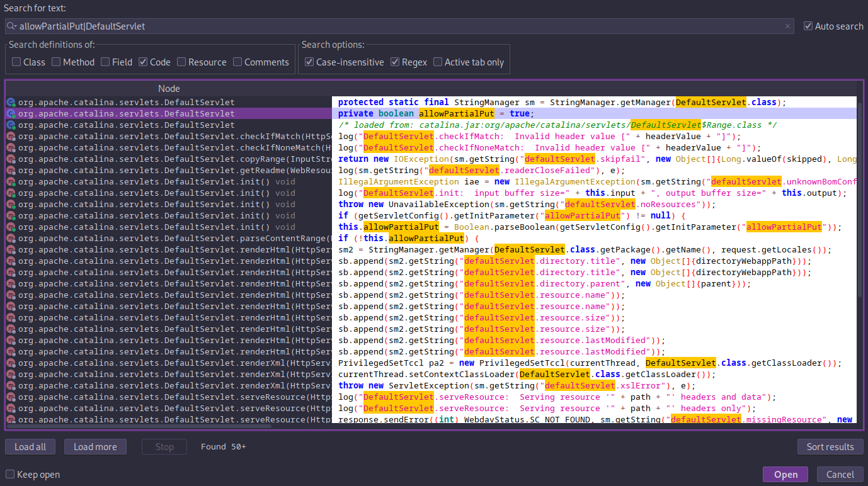Click the class icon on the highlighted DefaultServlet row
Viewport: 868px width, 486px height.
coord(11,113)
